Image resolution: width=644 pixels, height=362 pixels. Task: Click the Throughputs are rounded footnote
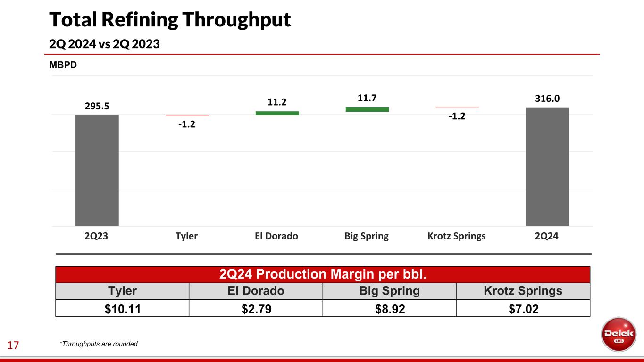98,344
